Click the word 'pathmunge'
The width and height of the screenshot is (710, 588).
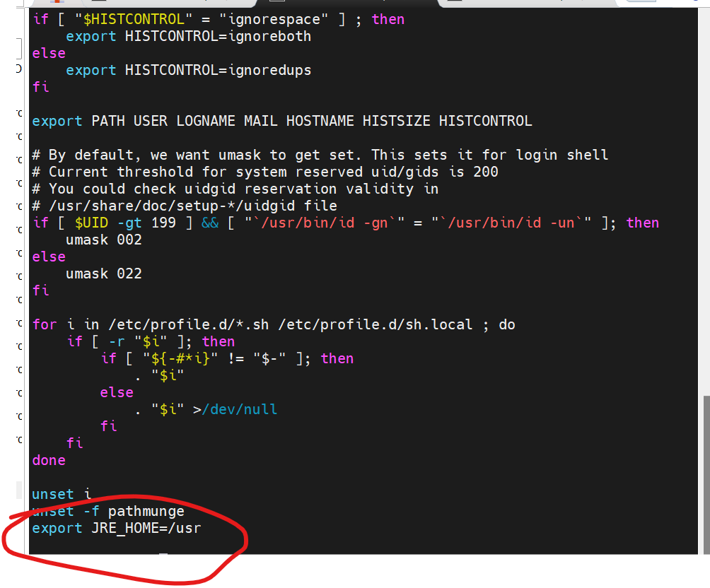[146, 512]
